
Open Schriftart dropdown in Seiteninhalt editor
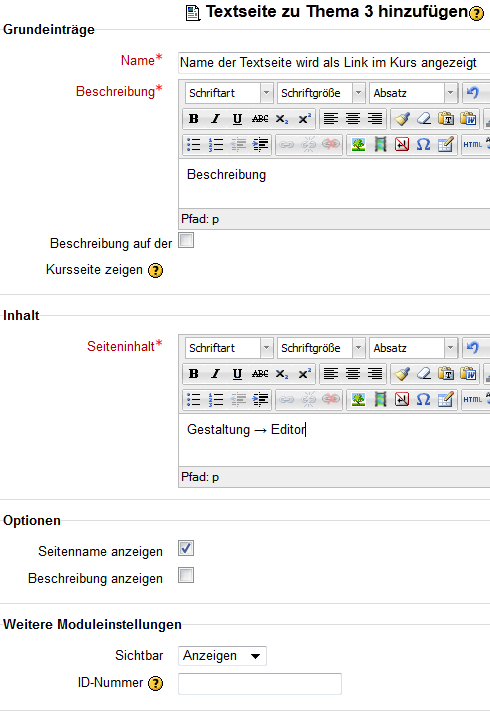point(229,348)
